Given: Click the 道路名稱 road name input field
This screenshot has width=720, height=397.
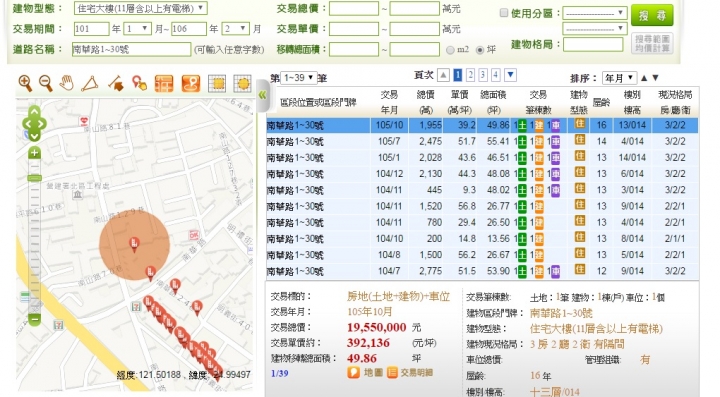Looking at the screenshot, I should [131, 49].
